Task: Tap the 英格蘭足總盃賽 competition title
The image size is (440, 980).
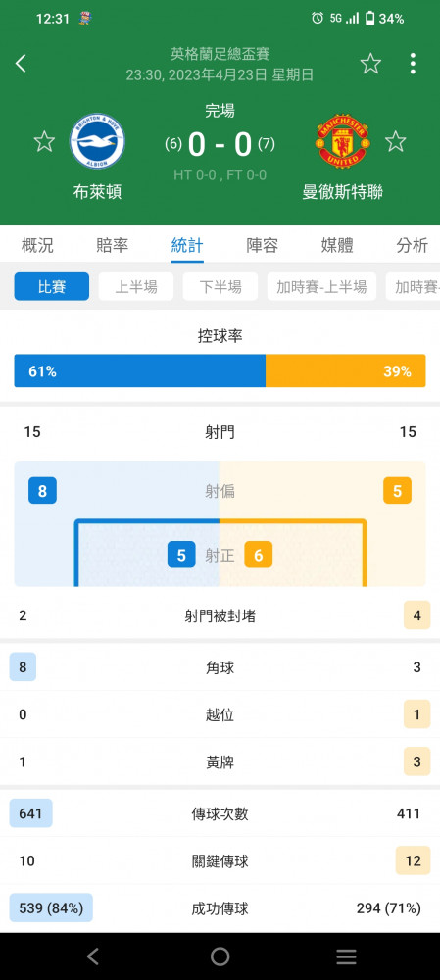Action: pos(220,54)
